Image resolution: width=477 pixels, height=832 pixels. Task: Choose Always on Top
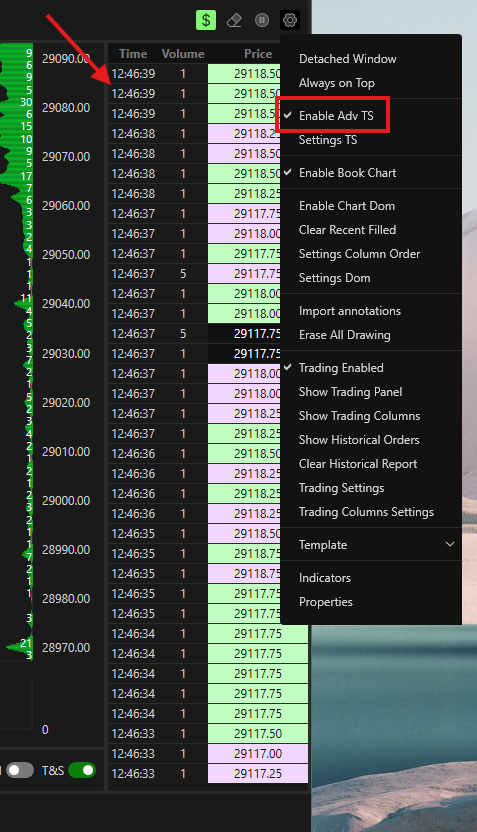tap(337, 83)
